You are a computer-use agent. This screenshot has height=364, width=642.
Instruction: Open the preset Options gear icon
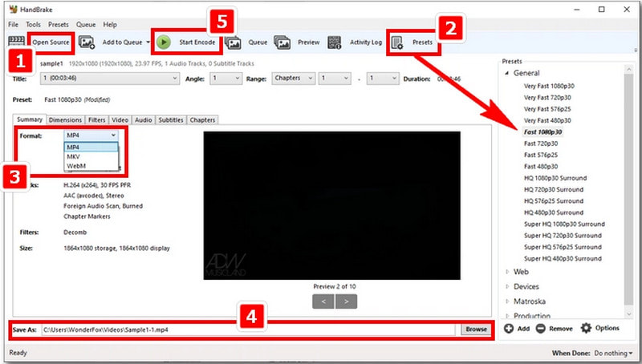coord(586,329)
